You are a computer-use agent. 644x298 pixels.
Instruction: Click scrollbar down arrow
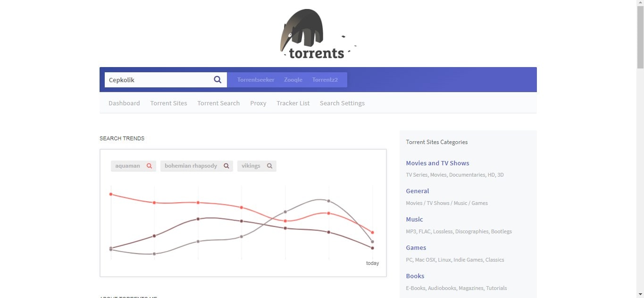(640, 294)
